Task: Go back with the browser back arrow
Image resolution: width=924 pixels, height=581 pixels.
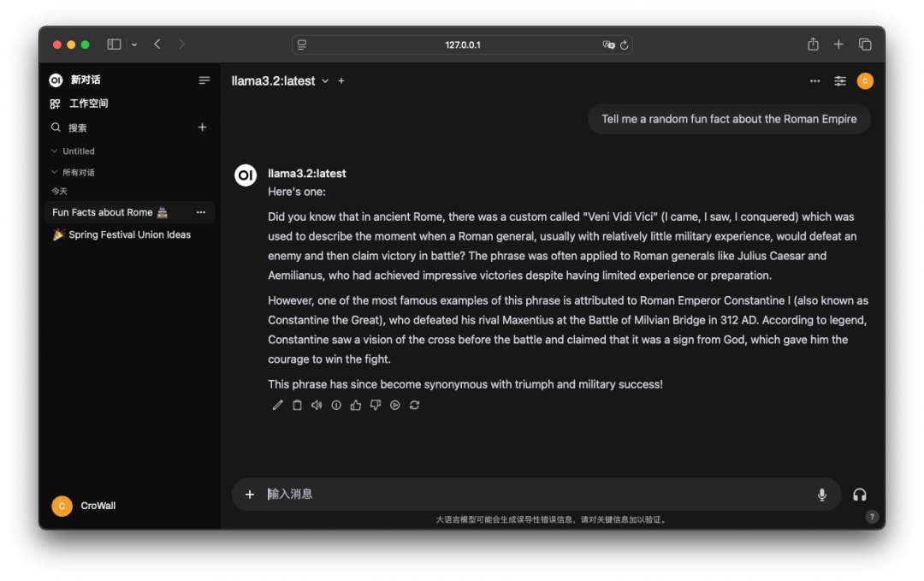Action: (157, 44)
